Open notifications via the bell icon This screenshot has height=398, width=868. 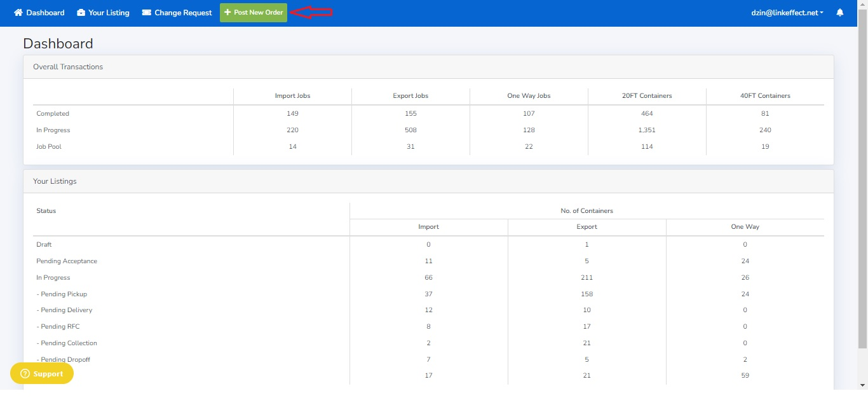[x=840, y=13]
